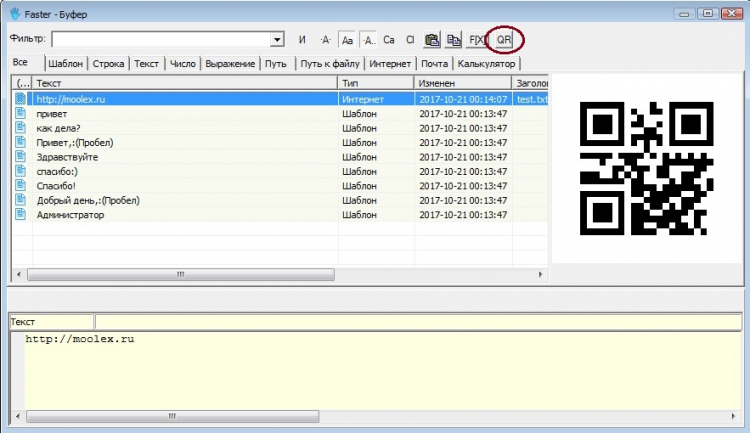Click the text pane scrollbar's left arrow
Image resolution: width=750 pixels, height=433 pixels.
coord(18,416)
